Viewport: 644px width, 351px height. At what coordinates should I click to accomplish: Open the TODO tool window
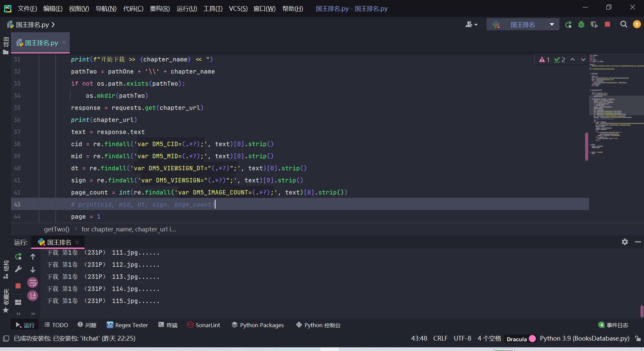(56, 325)
